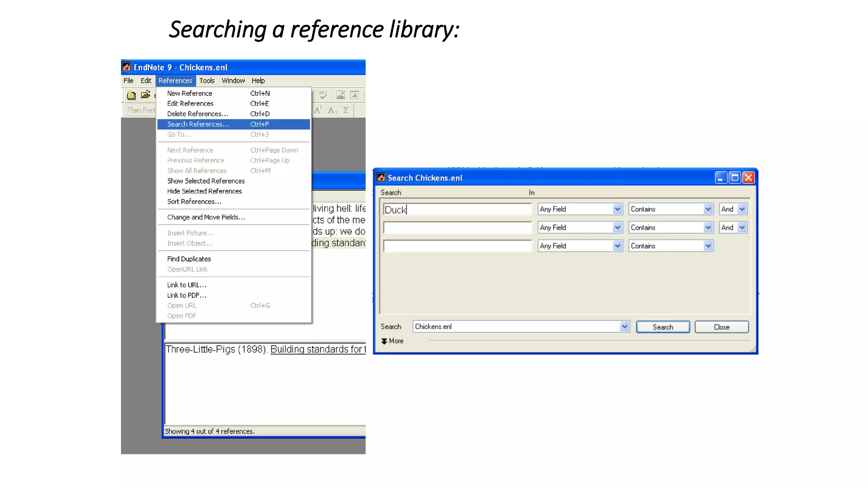Click EndNote icon in main title bar
This screenshot has height=488, width=868.
click(x=127, y=67)
